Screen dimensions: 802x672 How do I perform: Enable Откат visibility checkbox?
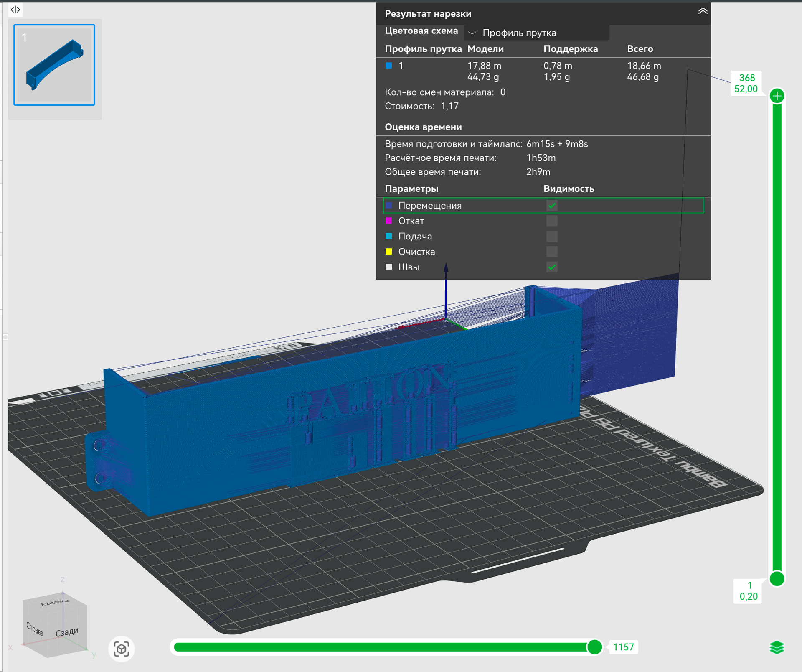coord(552,221)
